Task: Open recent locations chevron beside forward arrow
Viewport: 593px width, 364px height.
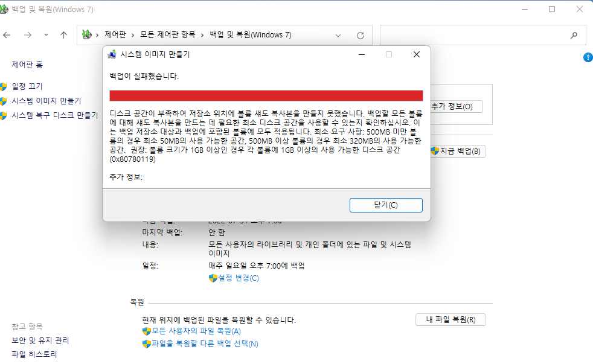Action: (46, 35)
